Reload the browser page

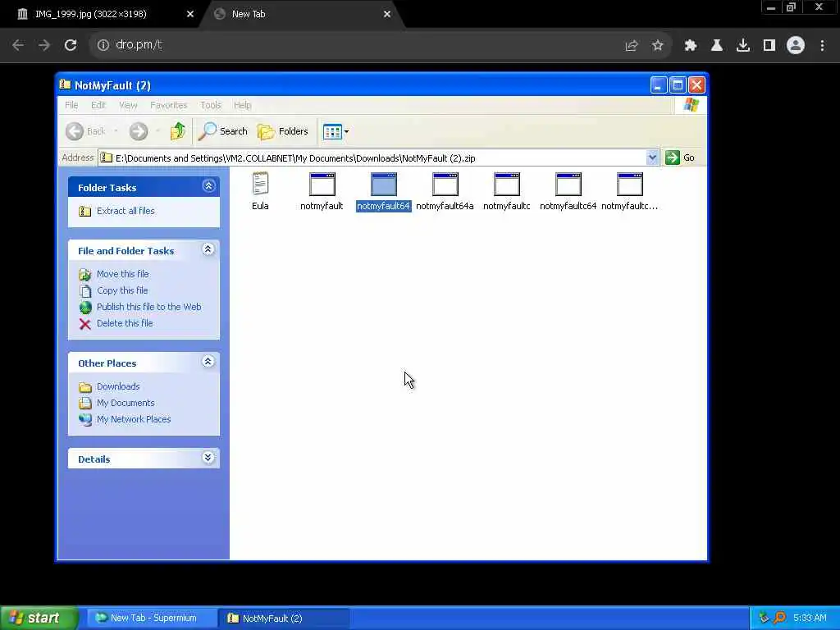[x=71, y=45]
